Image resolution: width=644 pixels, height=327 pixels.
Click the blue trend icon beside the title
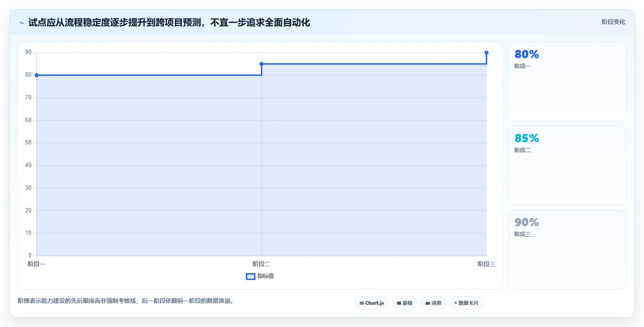[x=21, y=22]
